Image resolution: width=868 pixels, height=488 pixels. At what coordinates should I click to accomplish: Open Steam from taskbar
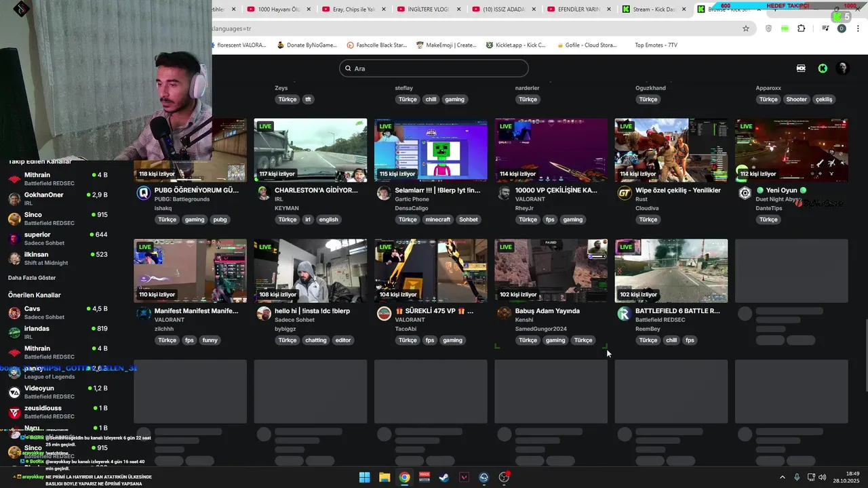[443, 477]
